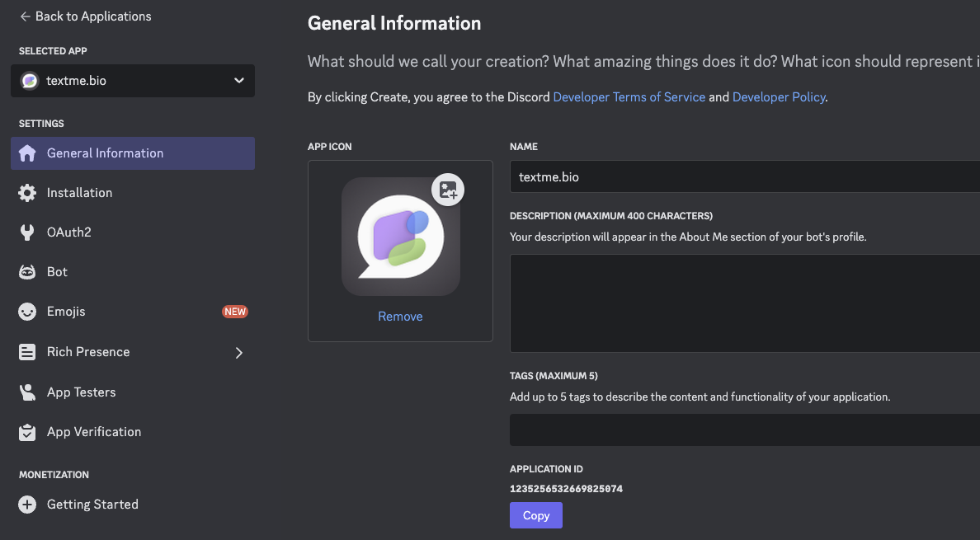Image resolution: width=980 pixels, height=540 pixels.
Task: Click the General Information home icon
Action: pos(27,153)
